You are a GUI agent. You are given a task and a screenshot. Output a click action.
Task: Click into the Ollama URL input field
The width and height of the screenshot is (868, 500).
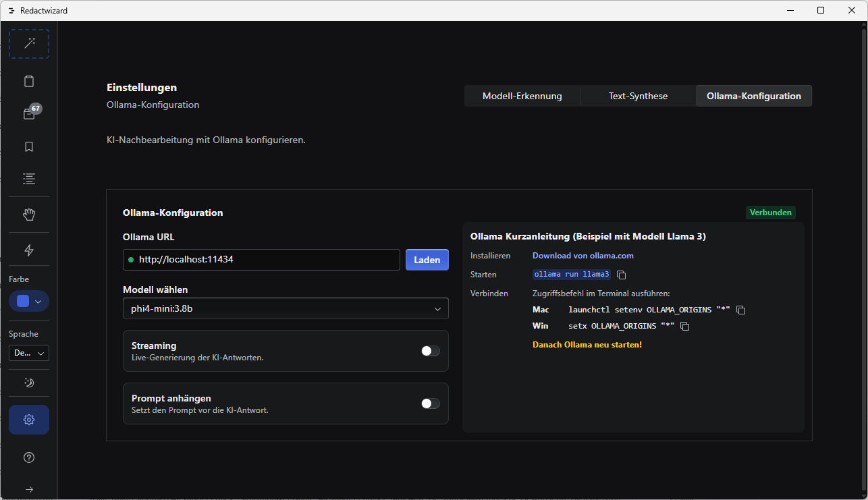point(261,260)
